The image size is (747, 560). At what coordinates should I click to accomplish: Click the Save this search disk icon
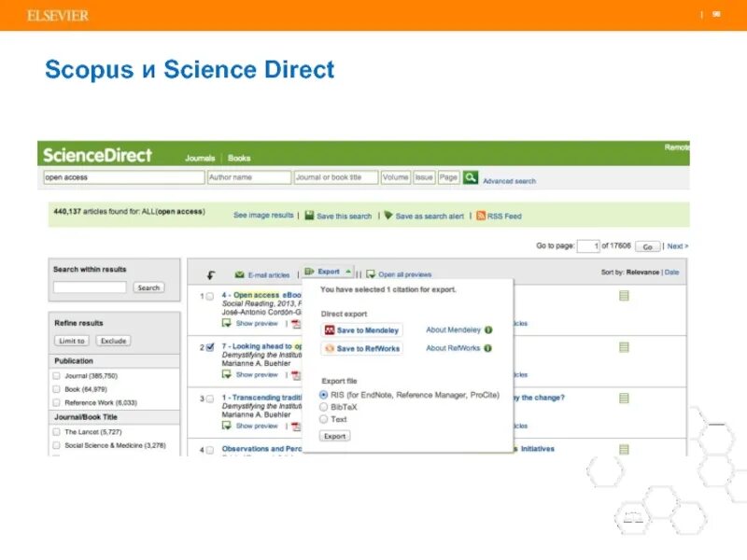point(309,216)
